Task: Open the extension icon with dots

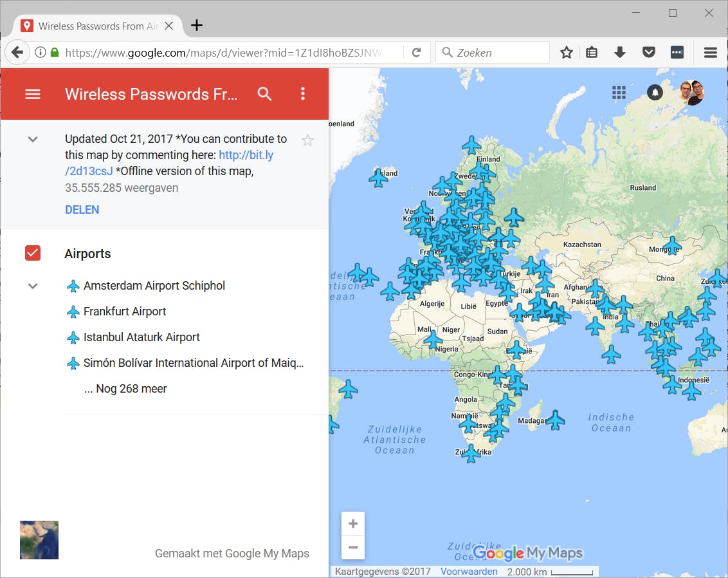Action: point(677,53)
